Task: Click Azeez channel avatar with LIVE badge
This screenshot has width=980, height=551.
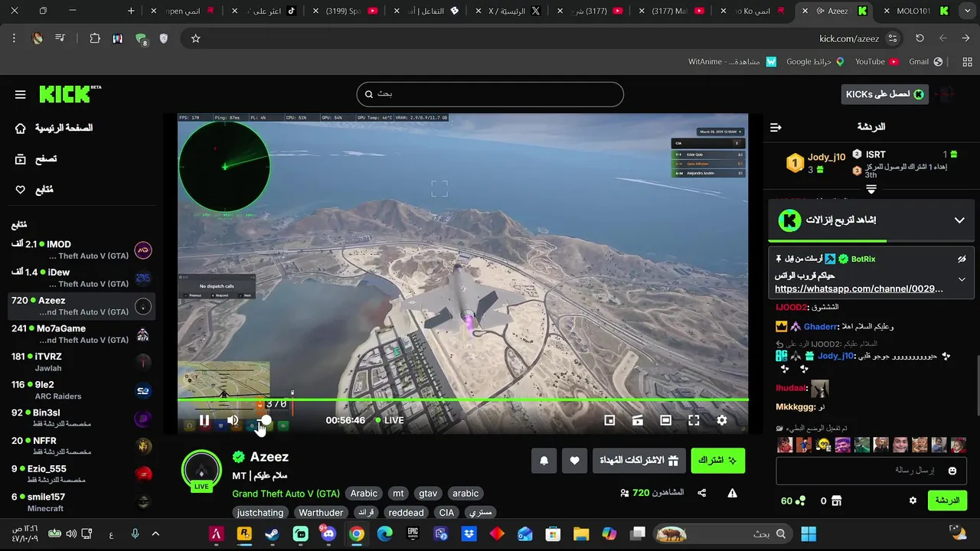Action: 201,470
